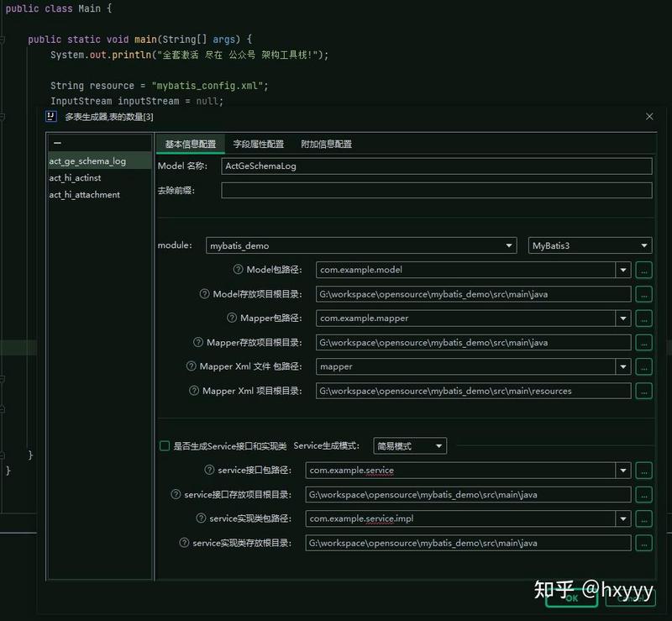Click help icon next to Mapper Xml 项目根目录
672x621 pixels.
[x=195, y=391]
